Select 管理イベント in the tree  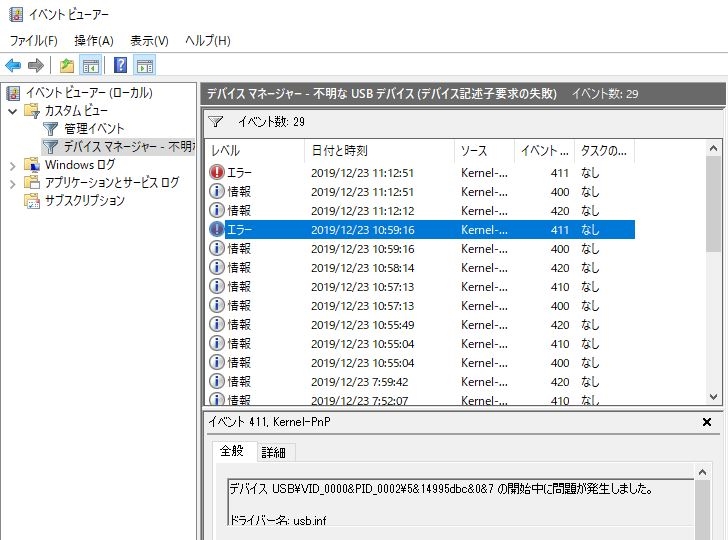click(x=94, y=129)
